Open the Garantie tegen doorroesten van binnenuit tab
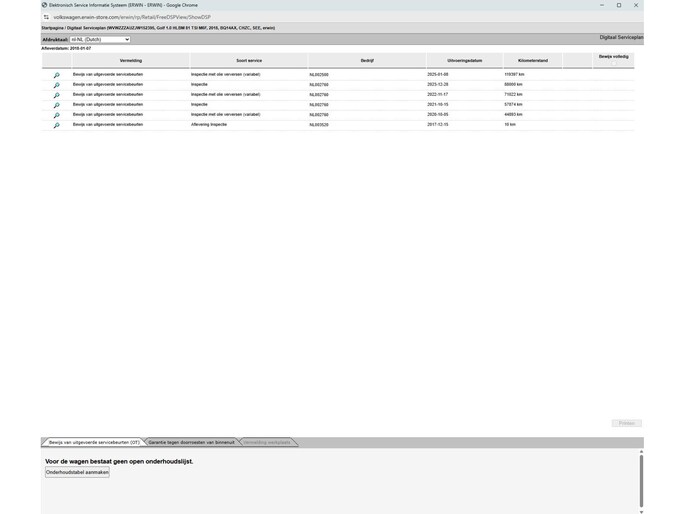 191,442
